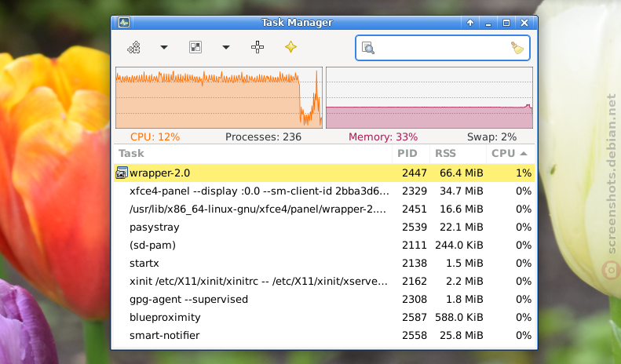This screenshot has width=621, height=364.
Task: Click the Processes: 236 label
Action: [263, 137]
